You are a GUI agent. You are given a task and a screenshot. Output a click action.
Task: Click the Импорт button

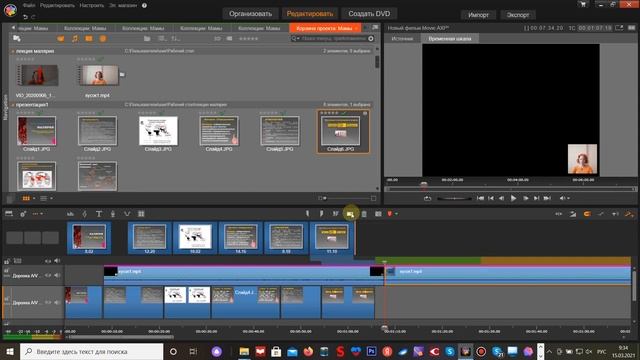478,15
